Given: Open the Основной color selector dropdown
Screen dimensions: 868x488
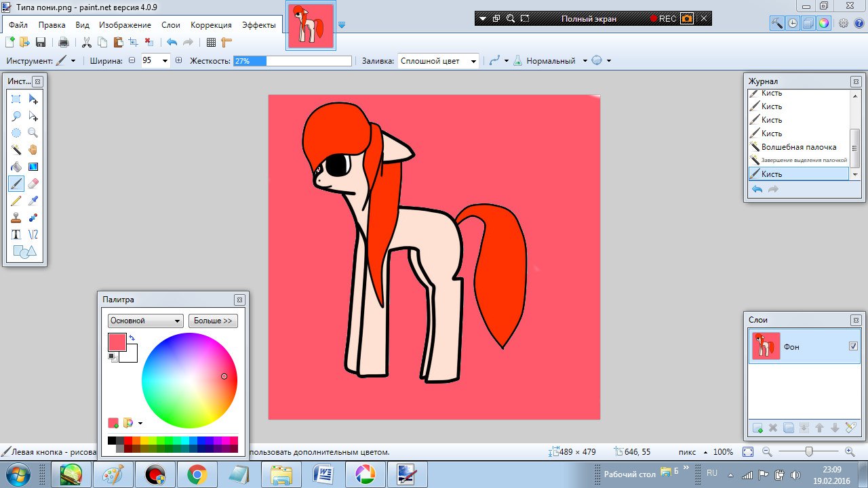Looking at the screenshot, I should (x=145, y=321).
